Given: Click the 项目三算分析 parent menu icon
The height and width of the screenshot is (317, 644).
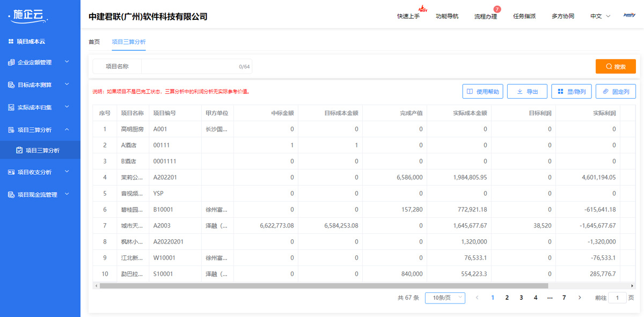Looking at the screenshot, I should pyautogui.click(x=11, y=130).
